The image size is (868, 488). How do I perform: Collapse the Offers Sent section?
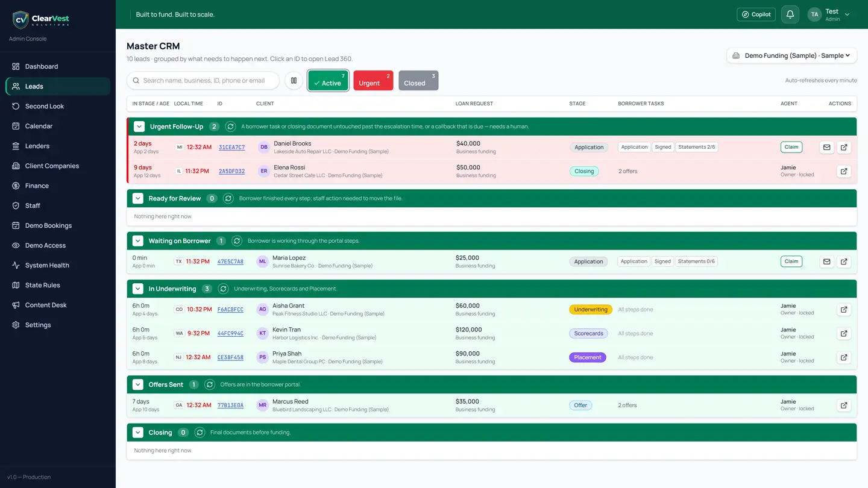(x=138, y=384)
